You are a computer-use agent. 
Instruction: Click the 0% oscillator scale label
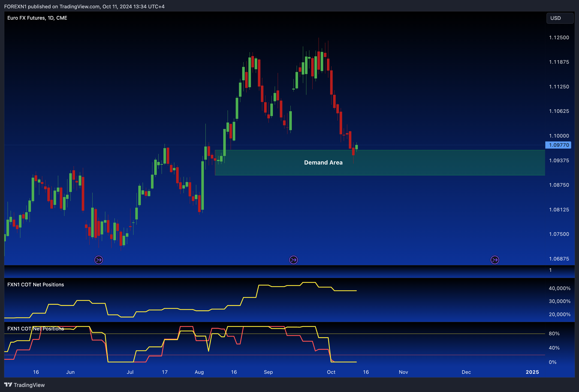(x=553, y=362)
